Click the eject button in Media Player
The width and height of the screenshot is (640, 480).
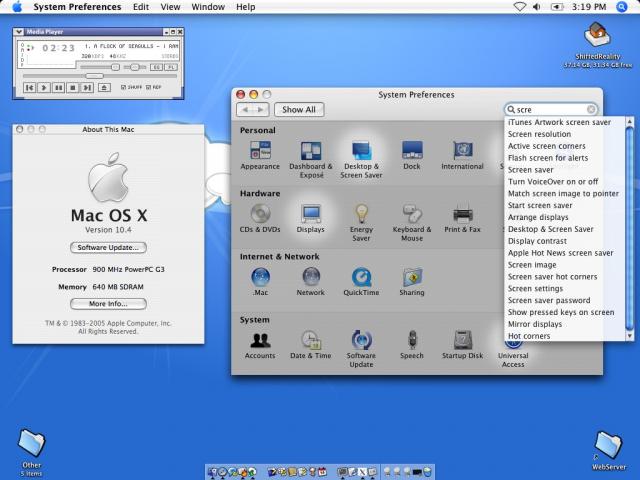(x=104, y=88)
